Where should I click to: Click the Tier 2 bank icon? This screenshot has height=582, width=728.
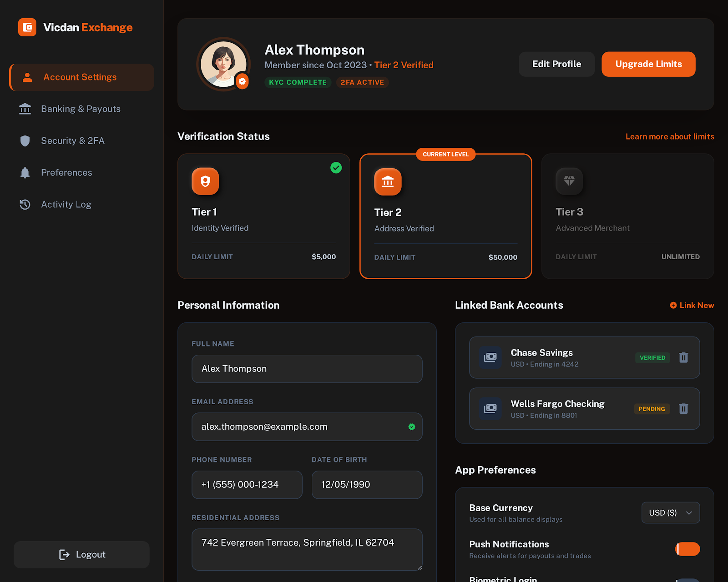point(388,182)
